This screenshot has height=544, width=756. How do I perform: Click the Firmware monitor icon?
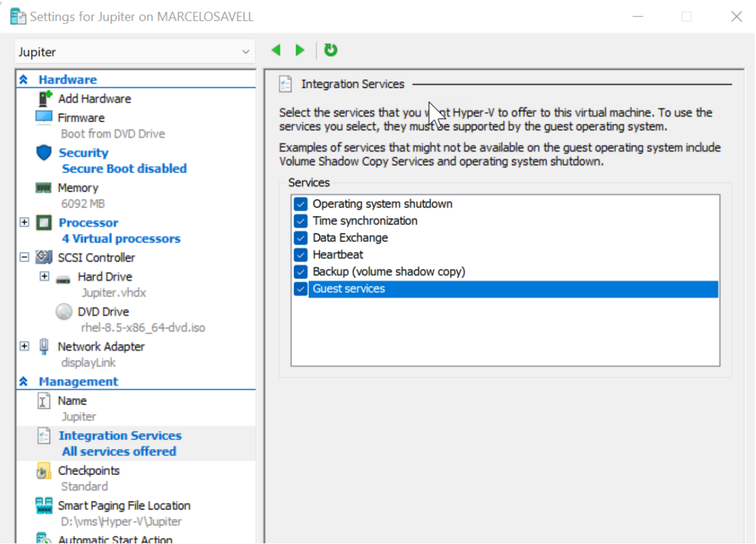click(x=44, y=118)
